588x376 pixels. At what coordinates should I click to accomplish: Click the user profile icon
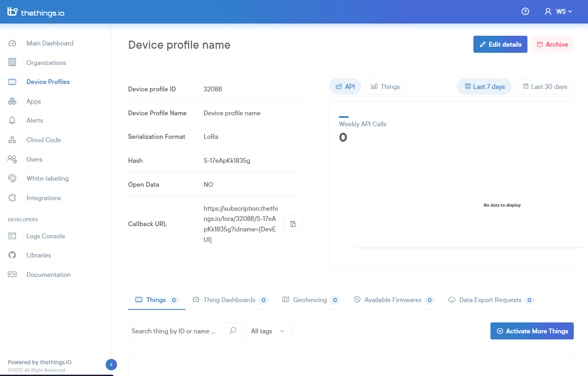[548, 11]
